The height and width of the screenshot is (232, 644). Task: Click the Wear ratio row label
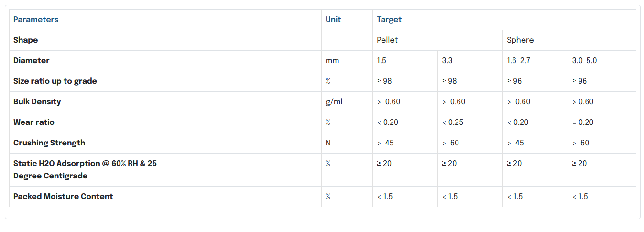click(x=34, y=122)
